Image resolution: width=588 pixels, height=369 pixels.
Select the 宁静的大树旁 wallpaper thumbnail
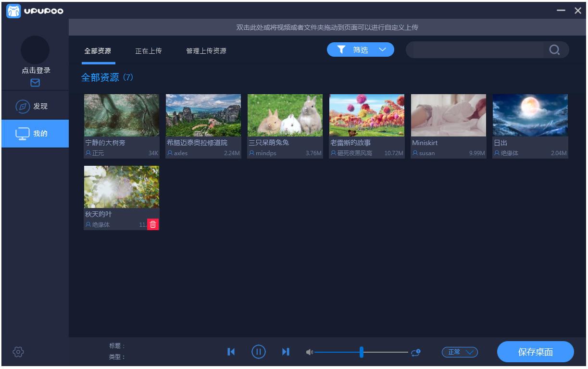122,115
